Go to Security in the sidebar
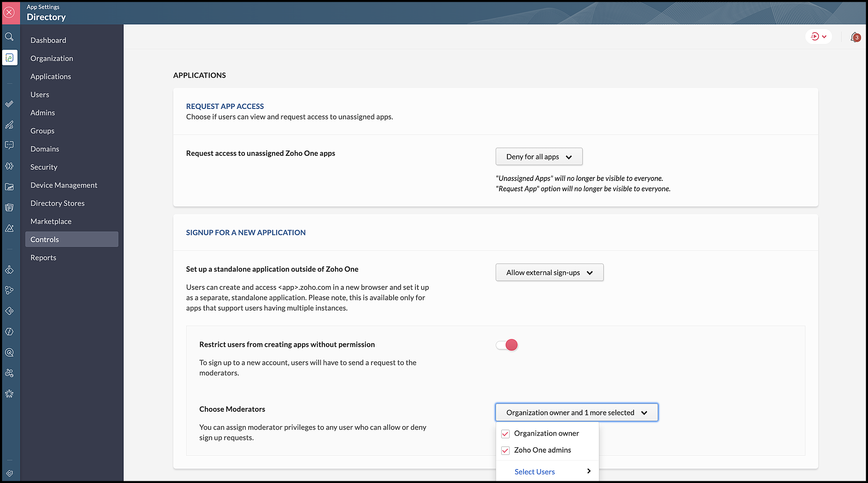Viewport: 868px width, 483px height. [x=44, y=167]
